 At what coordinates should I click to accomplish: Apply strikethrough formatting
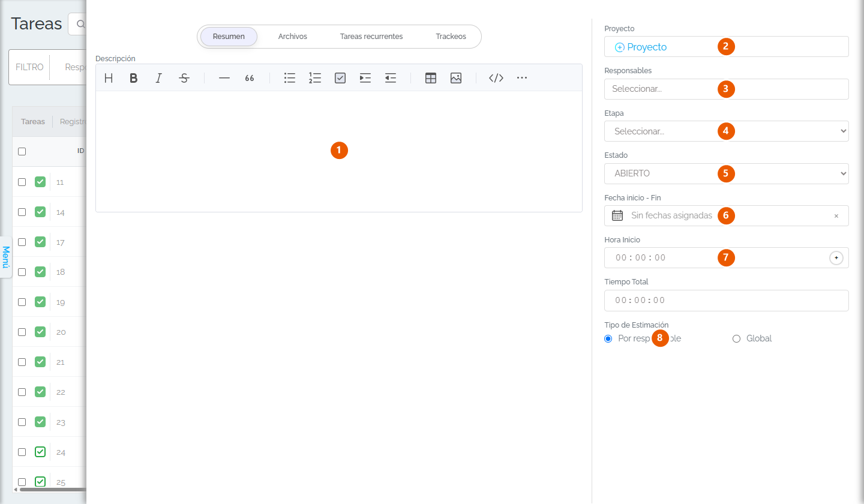[x=184, y=78]
